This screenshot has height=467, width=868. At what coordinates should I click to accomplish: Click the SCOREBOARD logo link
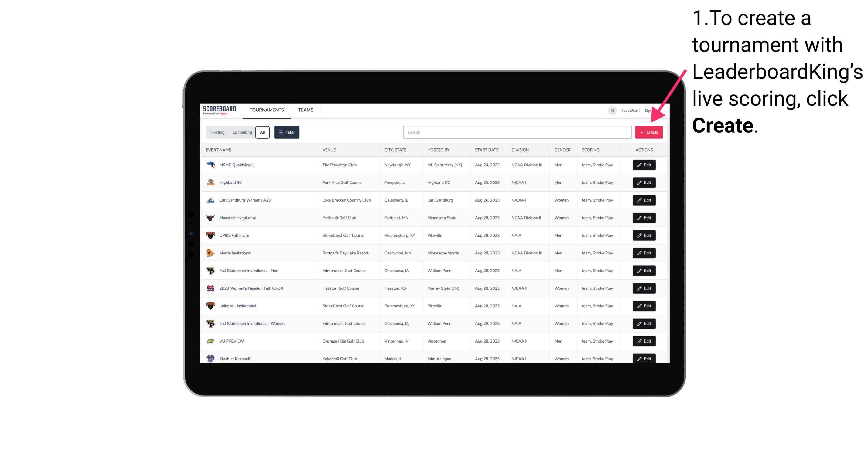coord(221,111)
